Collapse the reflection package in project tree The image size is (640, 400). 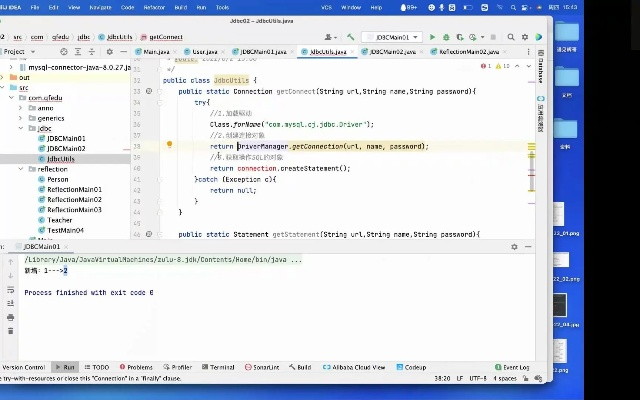[22, 169]
